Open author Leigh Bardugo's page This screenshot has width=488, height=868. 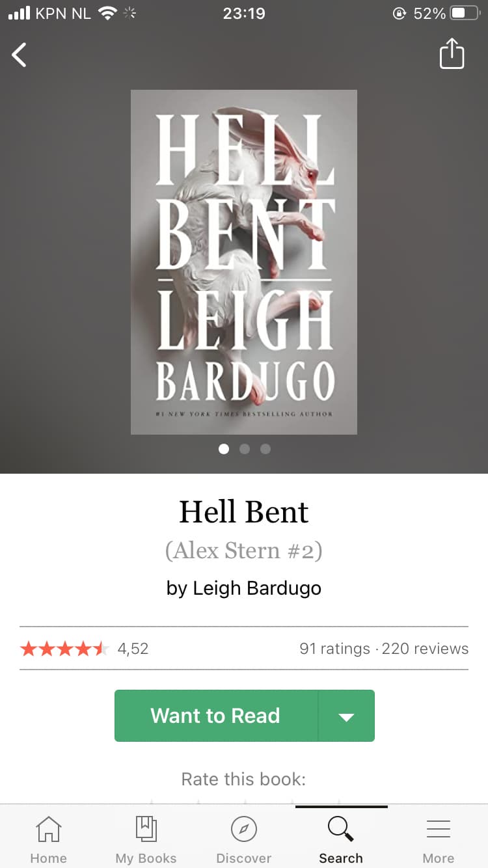[x=244, y=588]
